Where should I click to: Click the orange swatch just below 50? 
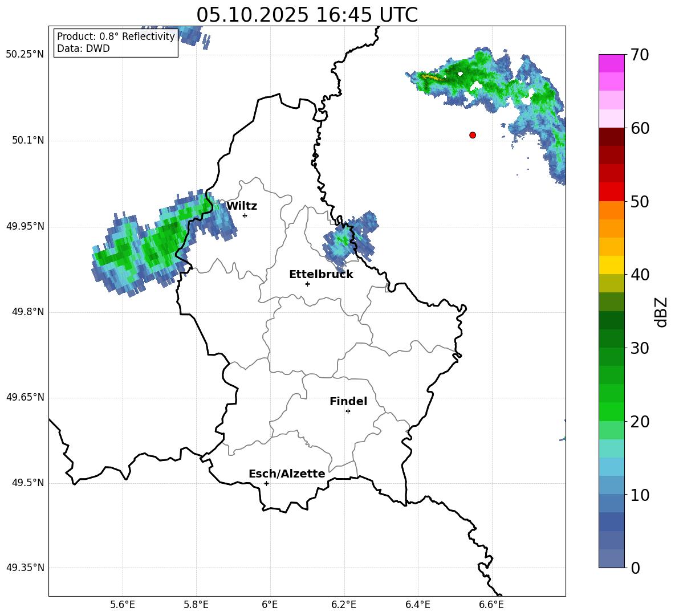[612, 210]
